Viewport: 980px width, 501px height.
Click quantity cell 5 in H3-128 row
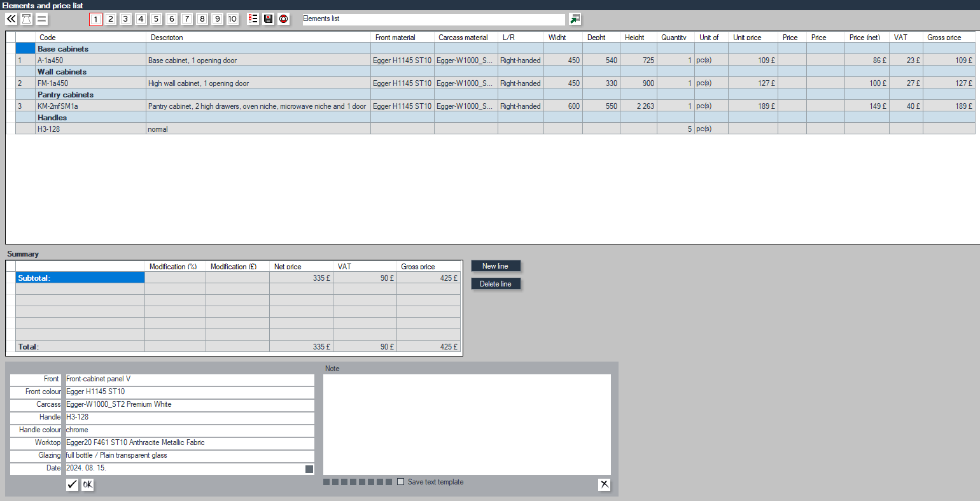pyautogui.click(x=676, y=129)
